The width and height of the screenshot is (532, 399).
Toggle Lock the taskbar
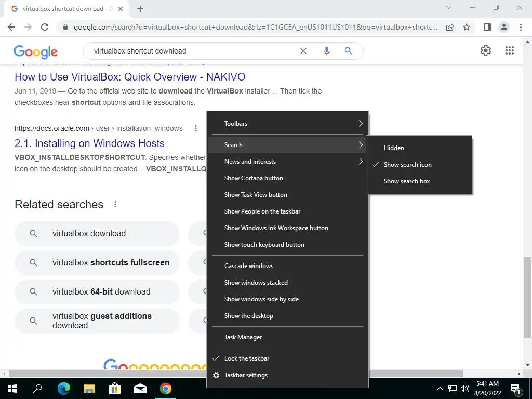[287, 358]
